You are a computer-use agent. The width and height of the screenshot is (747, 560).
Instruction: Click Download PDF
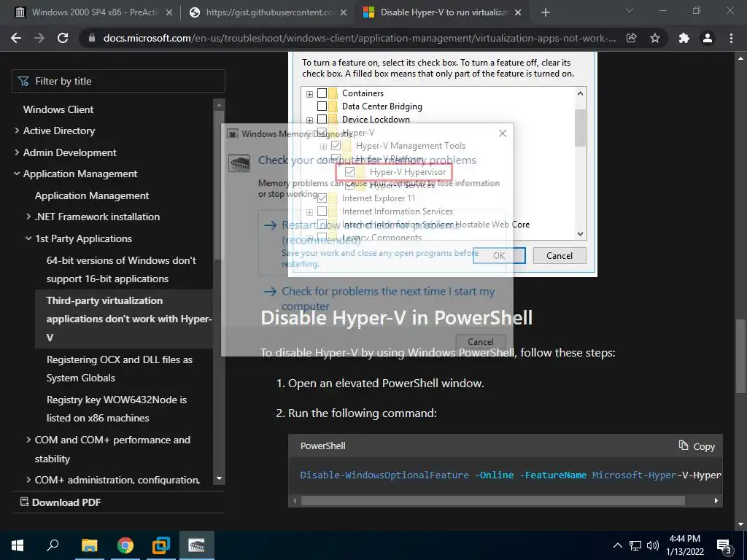pyautogui.click(x=61, y=502)
